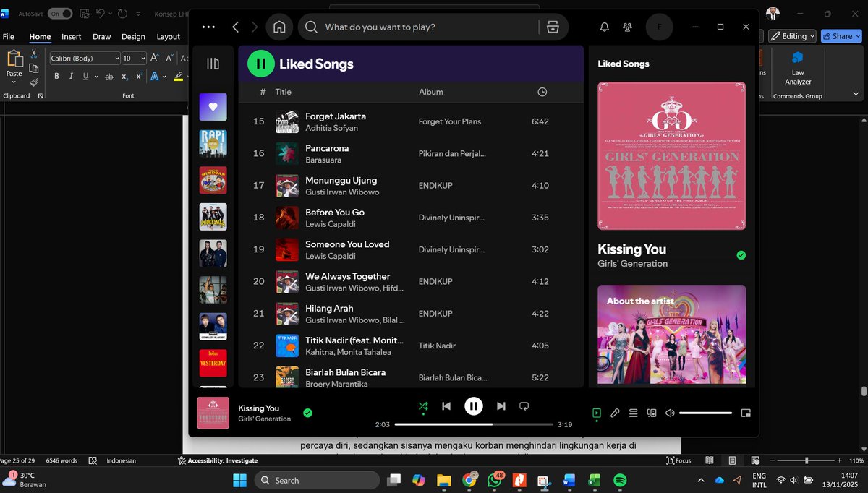Seek in the song progress bar
The height and width of the screenshot is (493, 868).
(474, 424)
